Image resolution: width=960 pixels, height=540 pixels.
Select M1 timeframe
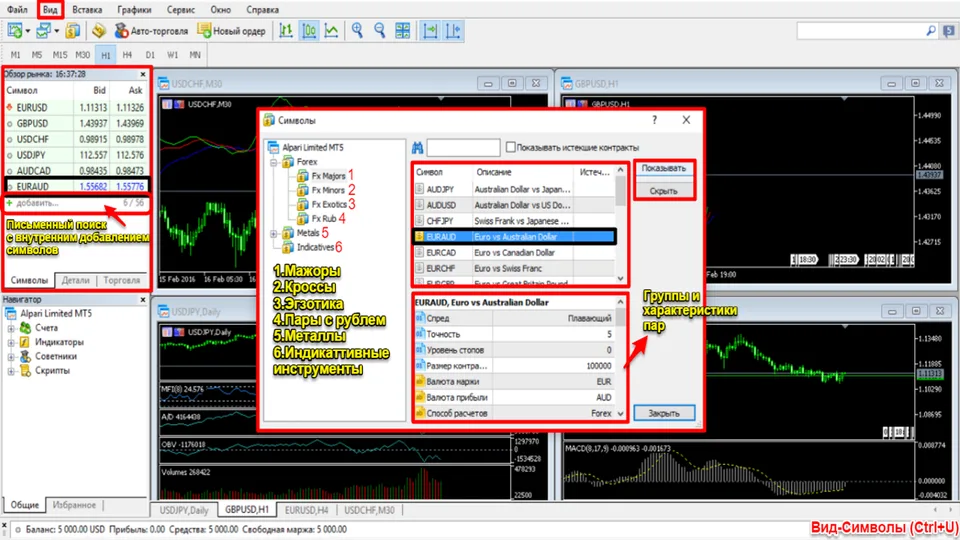pos(15,55)
